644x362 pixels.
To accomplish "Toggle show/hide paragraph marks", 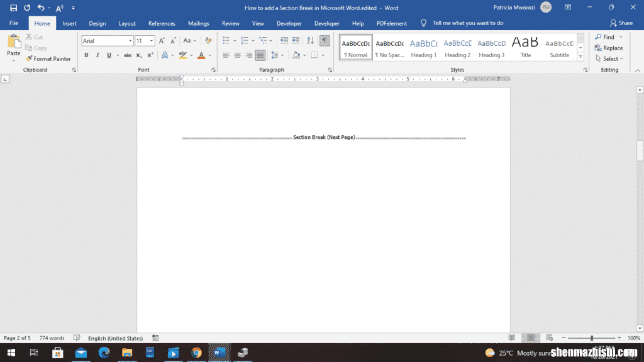I will point(325,41).
